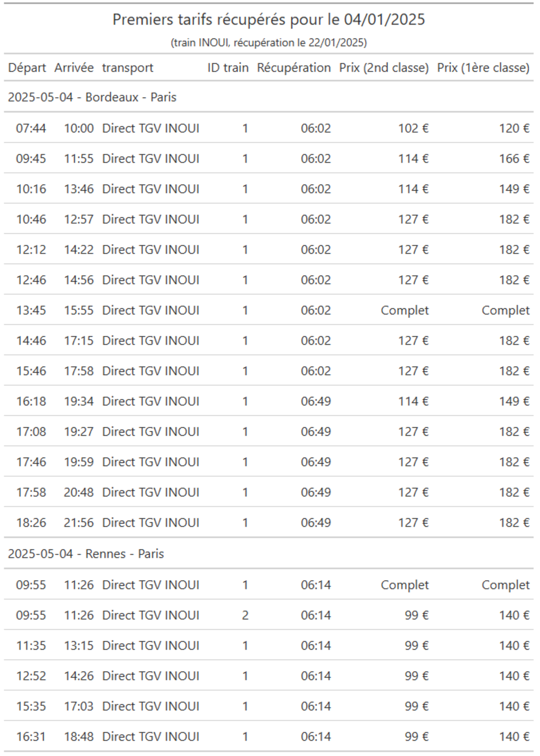The width and height of the screenshot is (540, 756).
Task: Click the 07:44 departure time cell
Action: tap(31, 128)
